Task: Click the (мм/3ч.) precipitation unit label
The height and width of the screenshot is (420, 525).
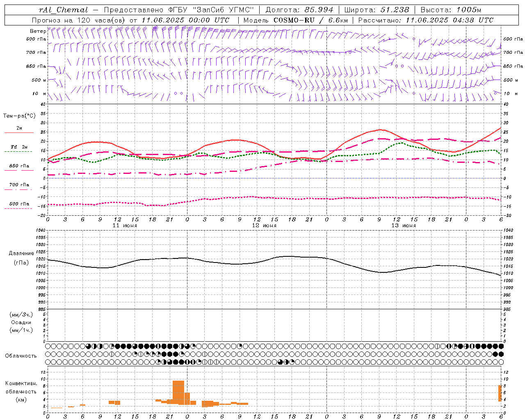Action: (21, 315)
